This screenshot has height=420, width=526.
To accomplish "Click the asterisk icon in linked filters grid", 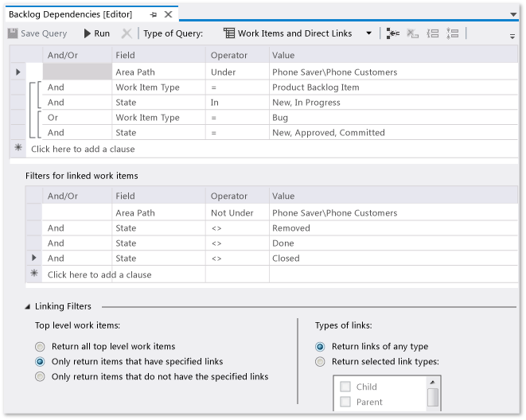I will pyautogui.click(x=34, y=273).
